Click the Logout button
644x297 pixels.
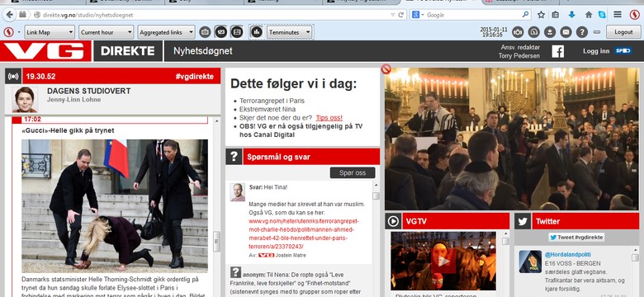(x=623, y=32)
